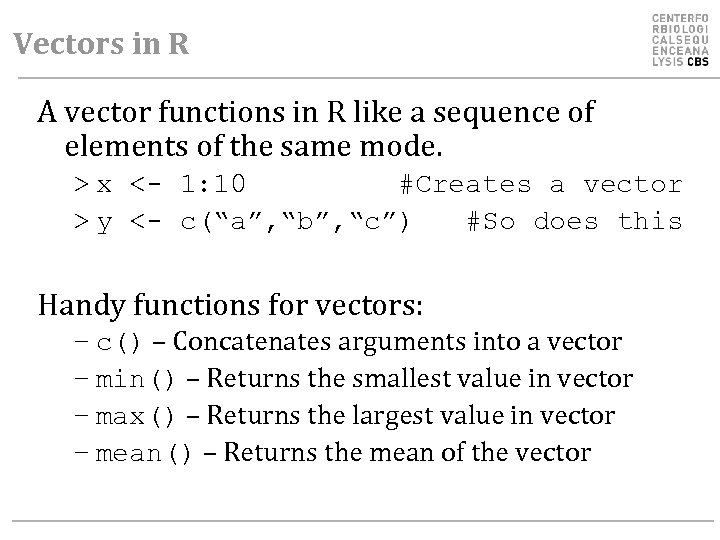Click the '>' prompt before y

(x=79, y=221)
